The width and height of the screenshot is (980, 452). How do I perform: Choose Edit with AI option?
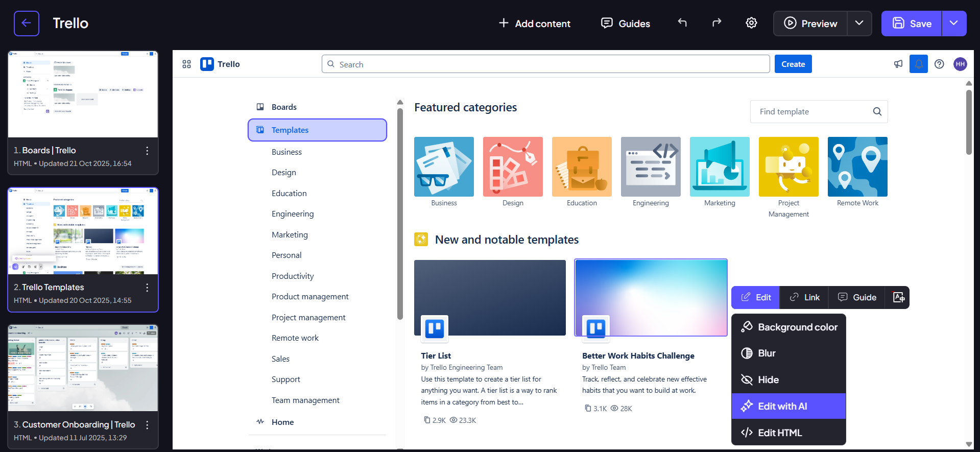pyautogui.click(x=788, y=406)
